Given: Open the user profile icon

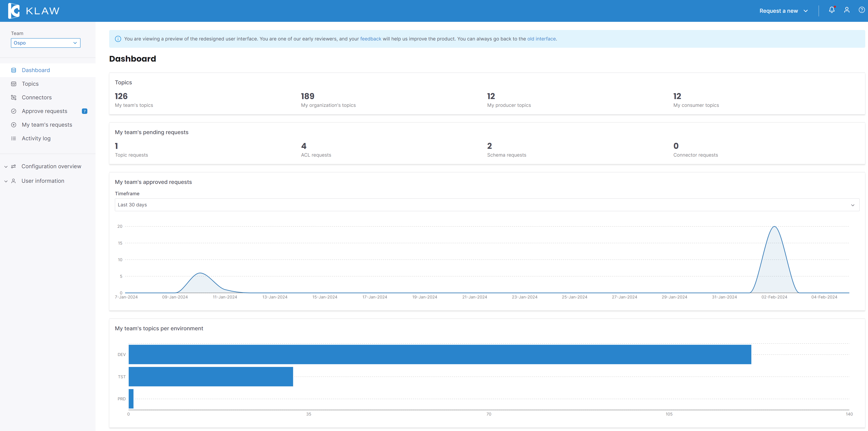Looking at the screenshot, I should [846, 10].
